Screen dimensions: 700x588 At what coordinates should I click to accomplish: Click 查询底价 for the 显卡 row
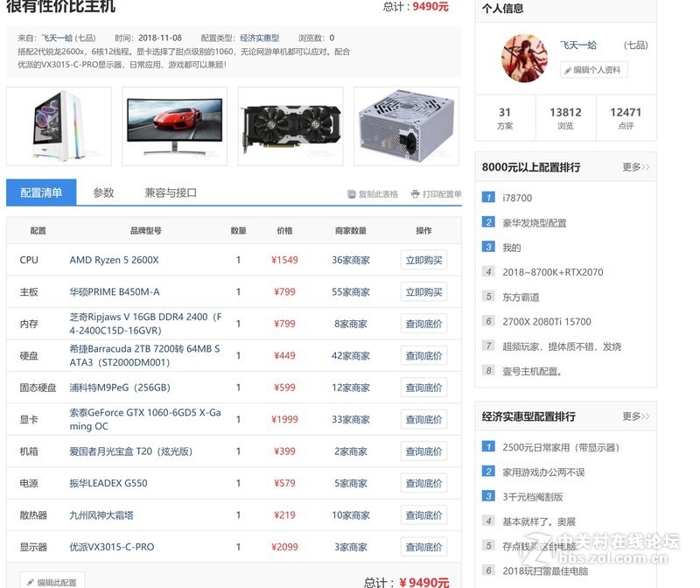pos(423,420)
